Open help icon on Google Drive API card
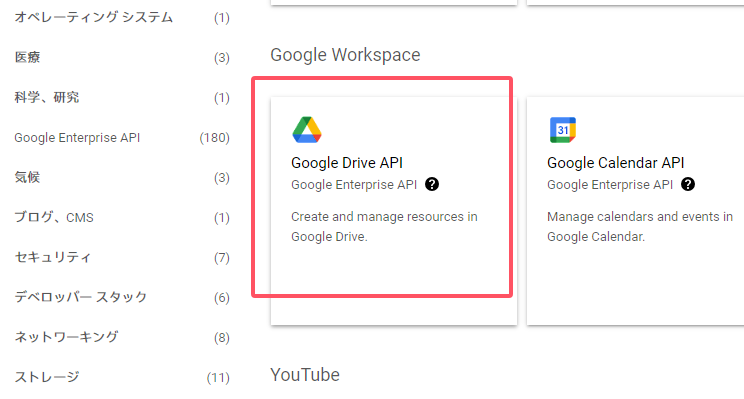744x399 pixels. 432,184
